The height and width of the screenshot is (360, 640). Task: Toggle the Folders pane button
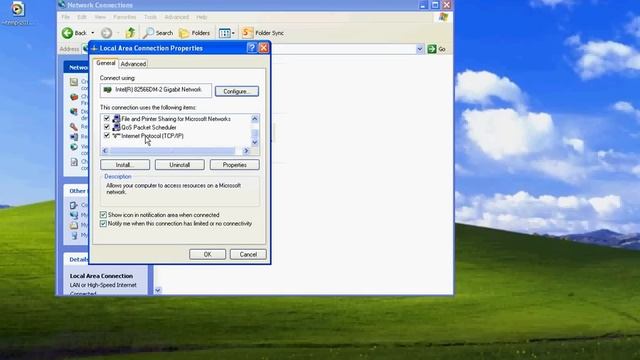(x=195, y=33)
